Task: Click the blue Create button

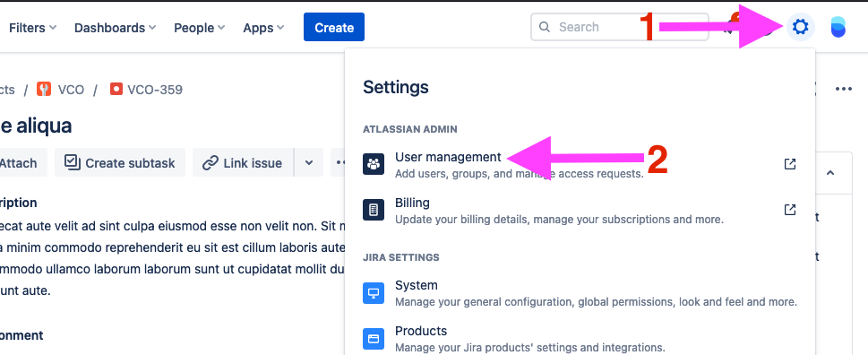Action: (x=334, y=27)
